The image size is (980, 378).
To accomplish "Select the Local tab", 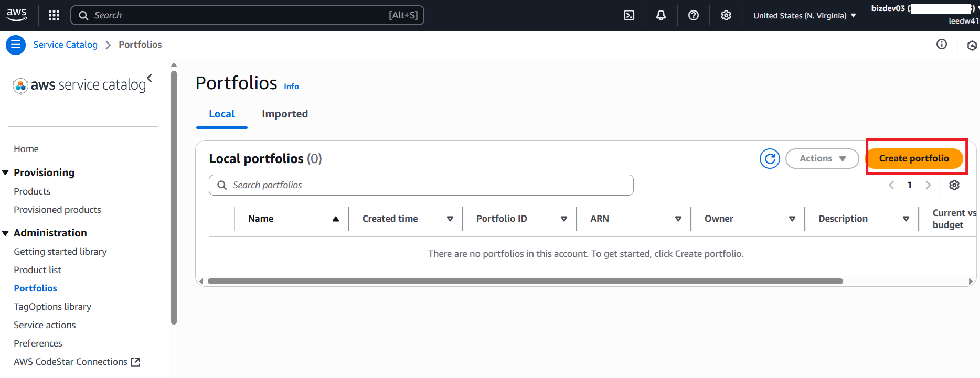I will point(221,114).
